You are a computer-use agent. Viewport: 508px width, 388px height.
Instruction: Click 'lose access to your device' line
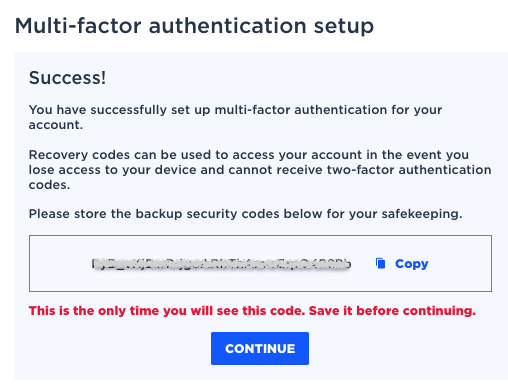[113, 170]
